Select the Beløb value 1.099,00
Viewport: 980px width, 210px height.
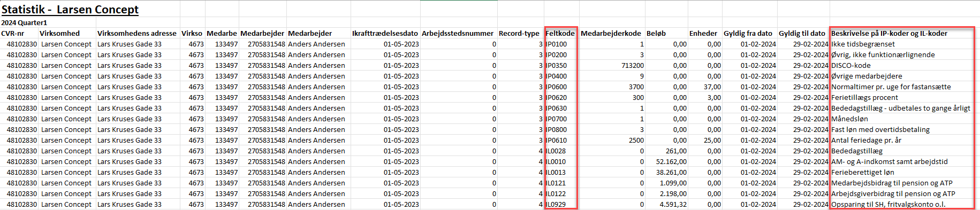pos(673,183)
